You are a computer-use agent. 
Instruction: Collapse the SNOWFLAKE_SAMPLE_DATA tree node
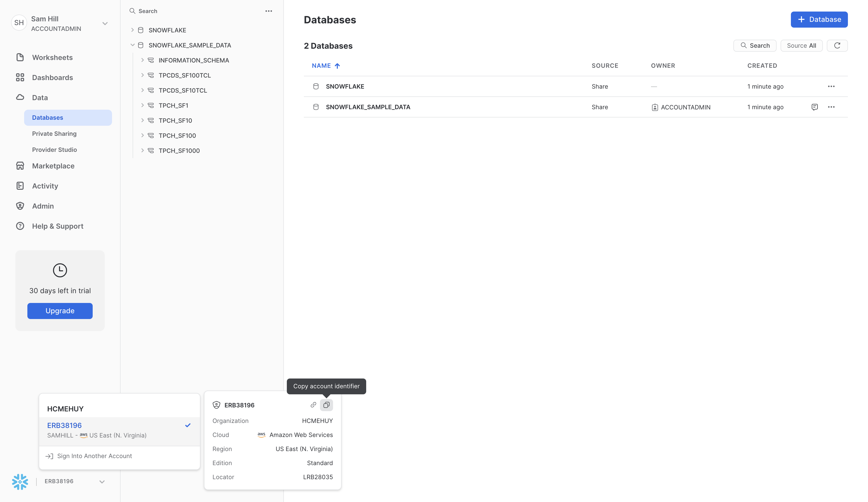132,45
